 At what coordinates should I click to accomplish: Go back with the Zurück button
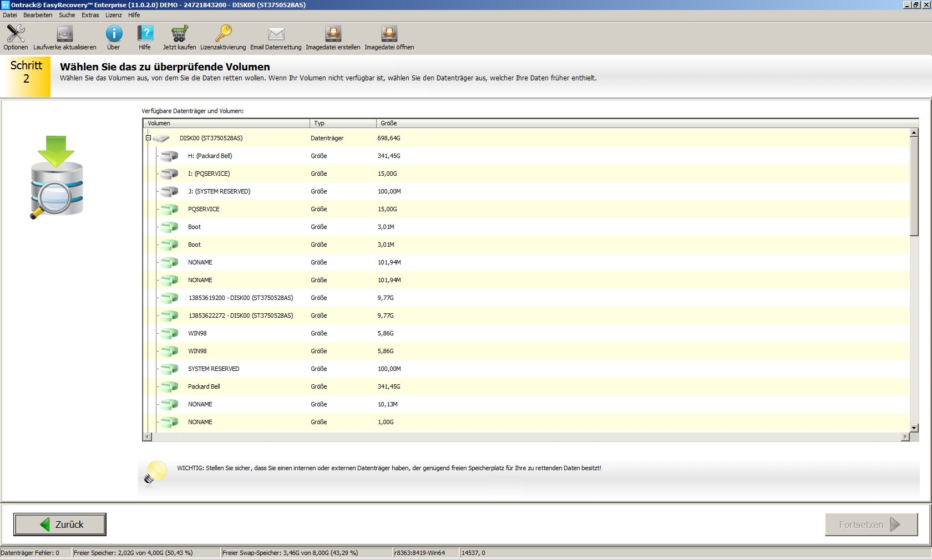(x=60, y=525)
